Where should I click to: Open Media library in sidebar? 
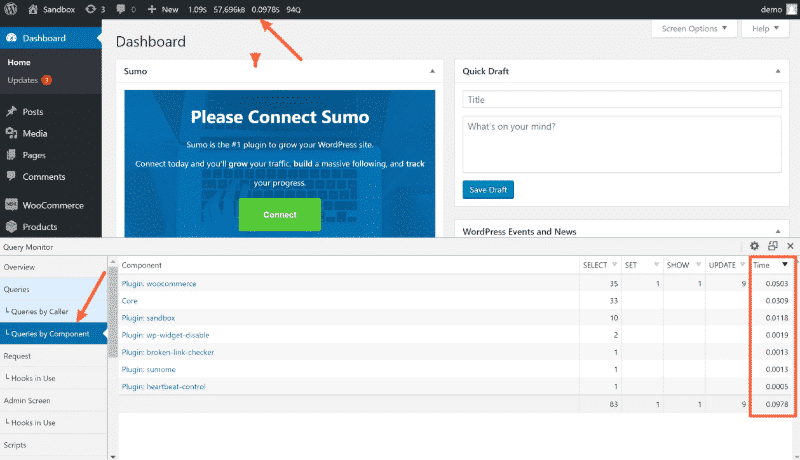(x=34, y=134)
